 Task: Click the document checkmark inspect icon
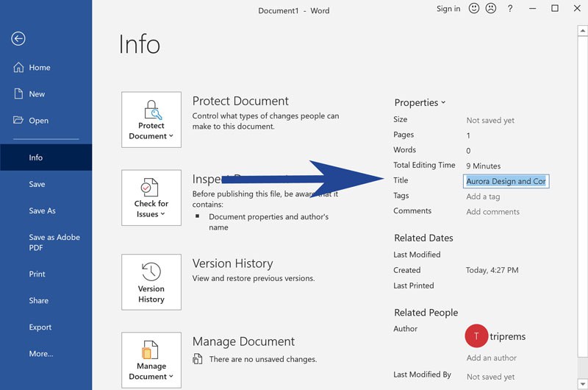coord(150,188)
